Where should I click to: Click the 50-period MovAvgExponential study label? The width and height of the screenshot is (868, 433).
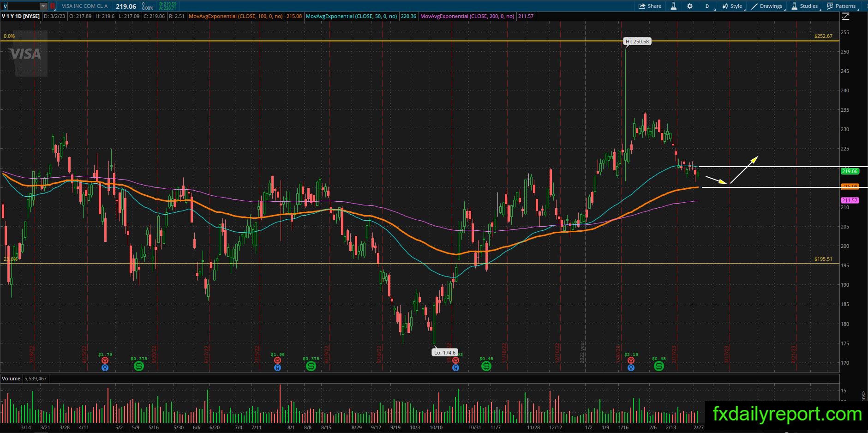pyautogui.click(x=351, y=16)
